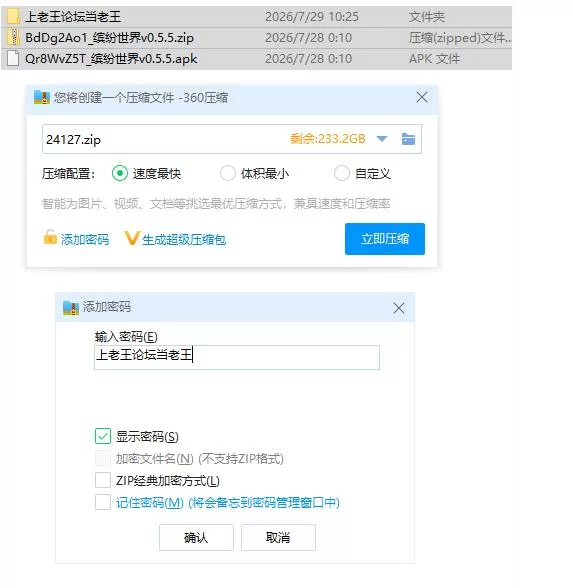Click the 360压缩 logo in the title bar
Screen dimensions: 573x588
point(42,97)
